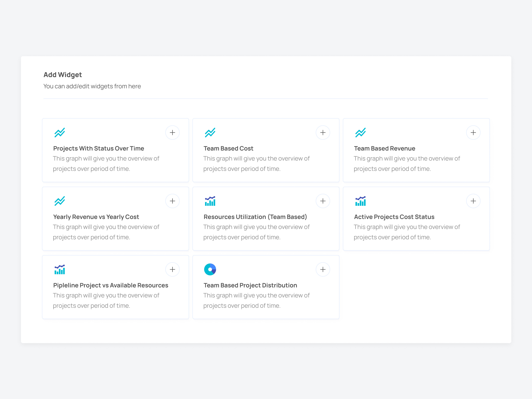The width and height of the screenshot is (532, 399).
Task: Click the donut chart icon on Team Based Project Distribution
Action: [210, 269]
